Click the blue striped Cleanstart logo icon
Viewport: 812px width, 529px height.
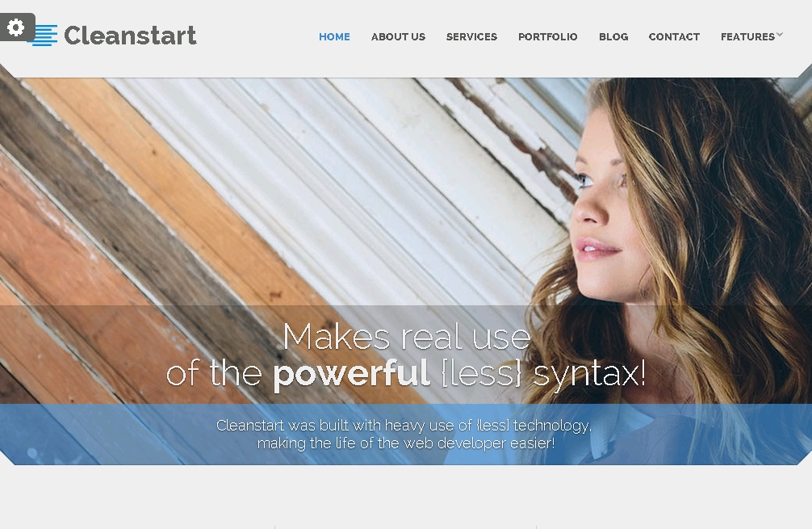coord(45,36)
